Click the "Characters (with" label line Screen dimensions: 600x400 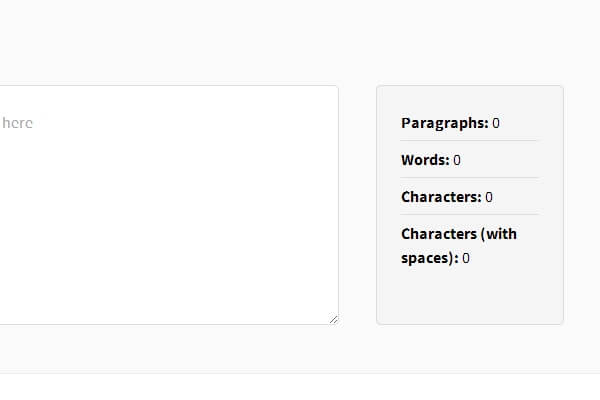(459, 234)
